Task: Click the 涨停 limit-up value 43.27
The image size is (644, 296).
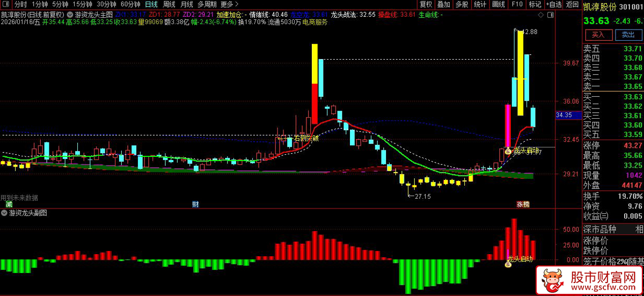Action: point(633,146)
